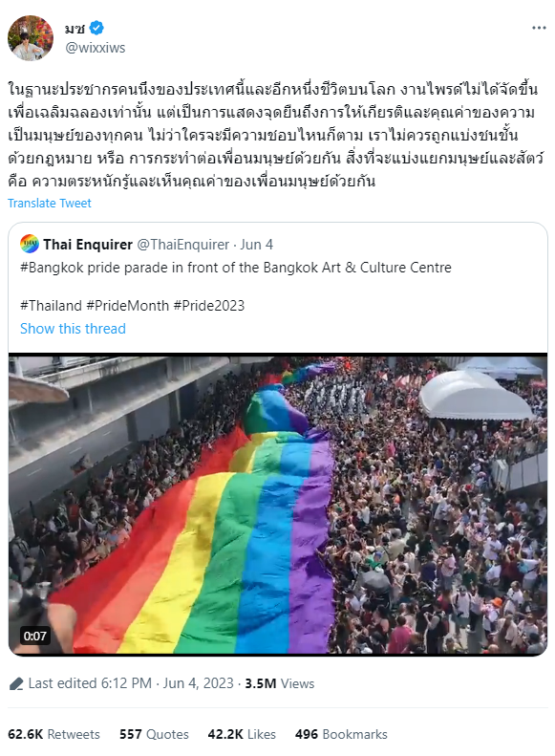Click the #Bangkok hashtag
The width and height of the screenshot is (555, 756).
(x=52, y=268)
